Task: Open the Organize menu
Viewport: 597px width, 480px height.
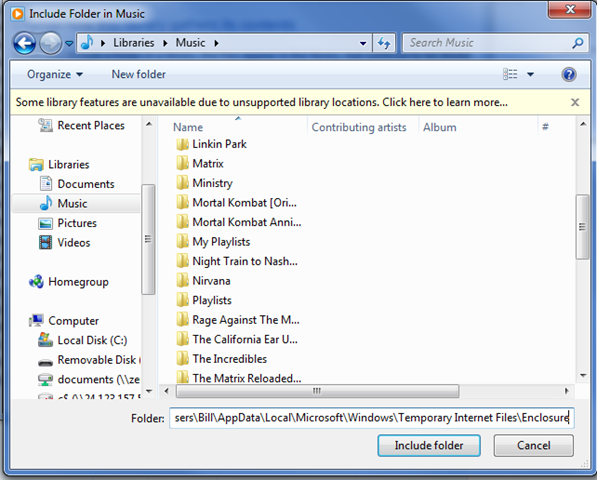Action: point(55,74)
